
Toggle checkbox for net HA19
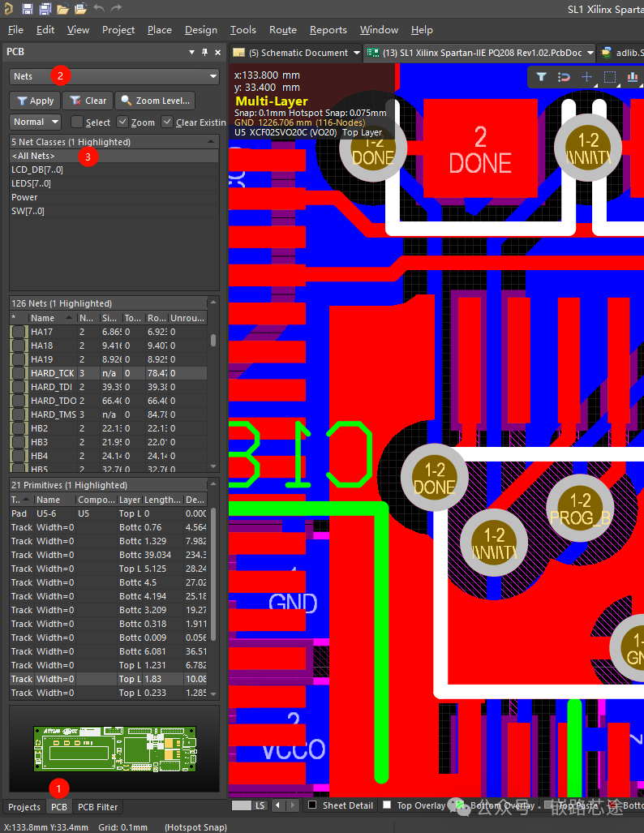(x=19, y=359)
